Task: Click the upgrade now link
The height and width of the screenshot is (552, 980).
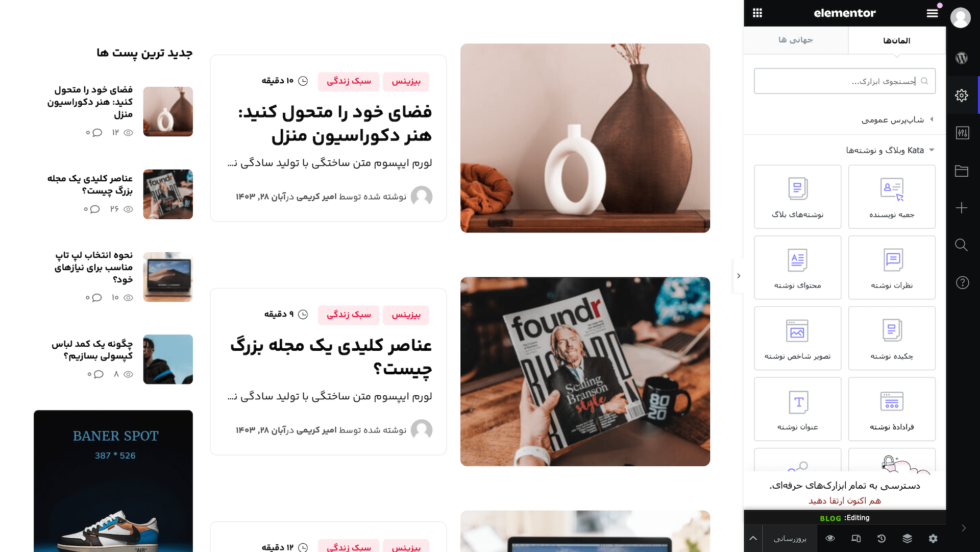Action: [x=845, y=501]
